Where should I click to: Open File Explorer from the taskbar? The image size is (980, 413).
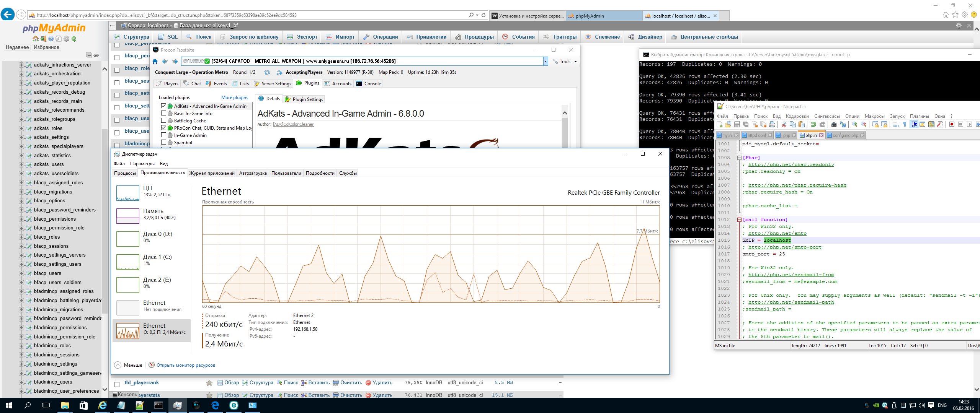(x=65, y=405)
